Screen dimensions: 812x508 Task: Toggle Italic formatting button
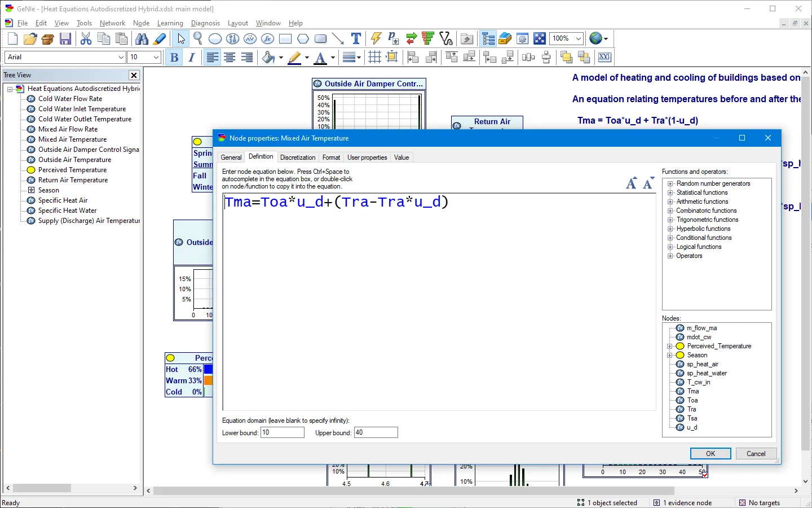tap(192, 57)
